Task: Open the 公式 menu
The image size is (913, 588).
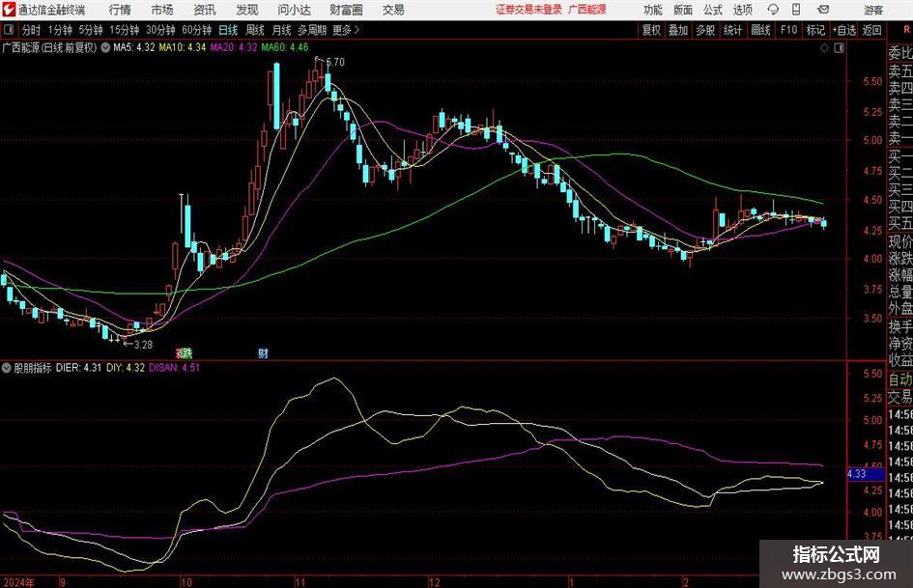Action: (713, 10)
